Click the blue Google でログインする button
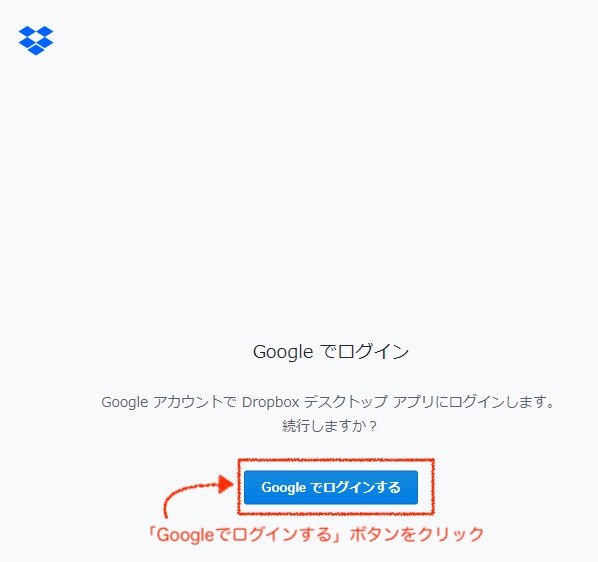This screenshot has width=598, height=562. pos(331,487)
